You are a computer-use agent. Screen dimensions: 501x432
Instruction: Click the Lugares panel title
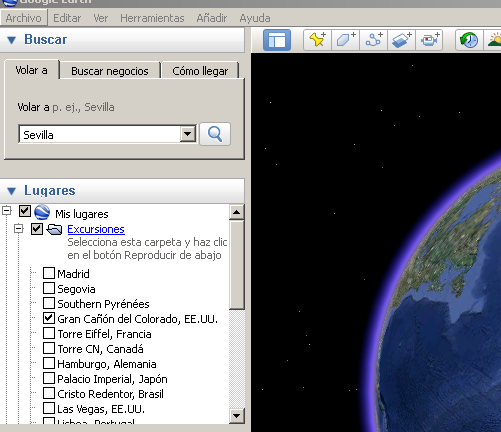click(x=50, y=190)
